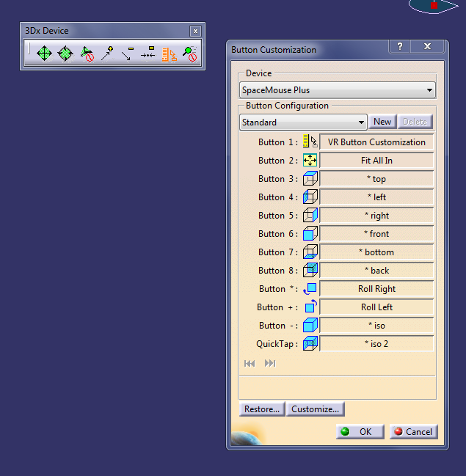Screen dimensions: 466x476
Task: Click the Button 1 customization icon
Action: point(310,142)
